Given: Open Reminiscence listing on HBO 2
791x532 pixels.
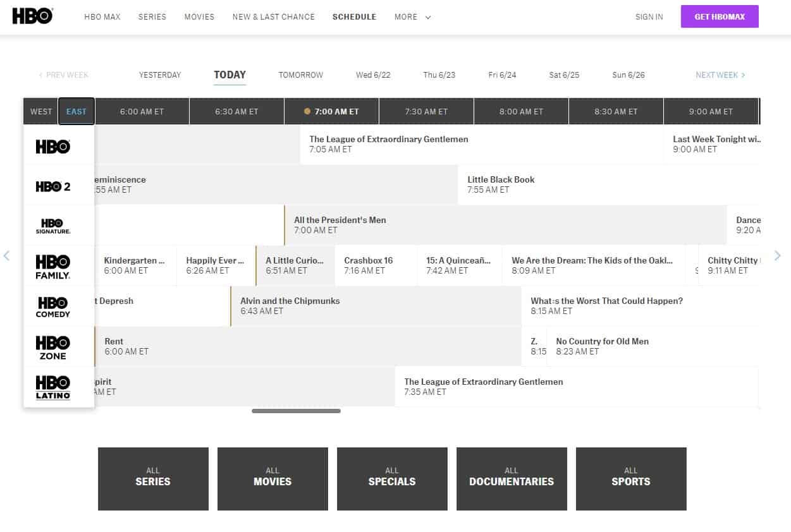Looking at the screenshot, I should click(276, 184).
